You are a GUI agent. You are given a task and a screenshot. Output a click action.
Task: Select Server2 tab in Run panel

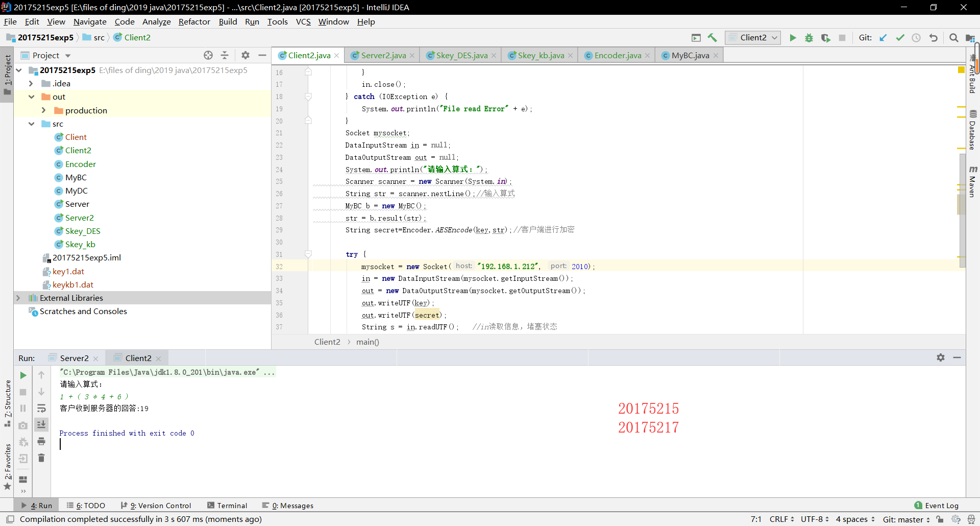pos(74,358)
